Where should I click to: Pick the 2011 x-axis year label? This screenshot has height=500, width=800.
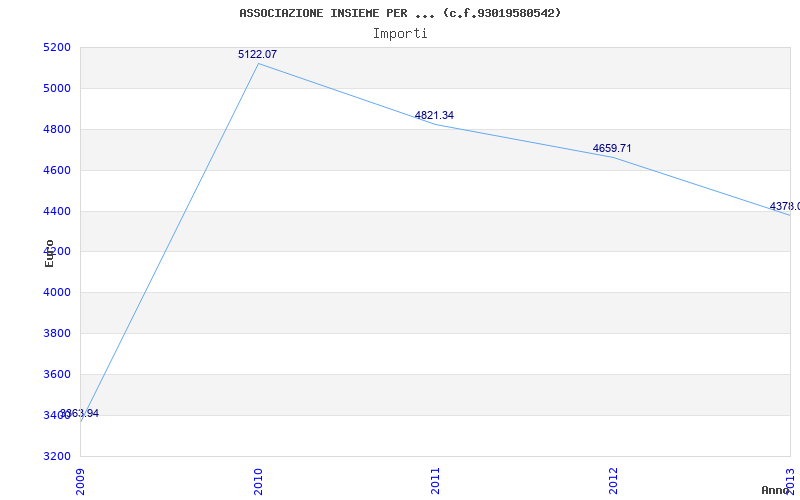(436, 479)
